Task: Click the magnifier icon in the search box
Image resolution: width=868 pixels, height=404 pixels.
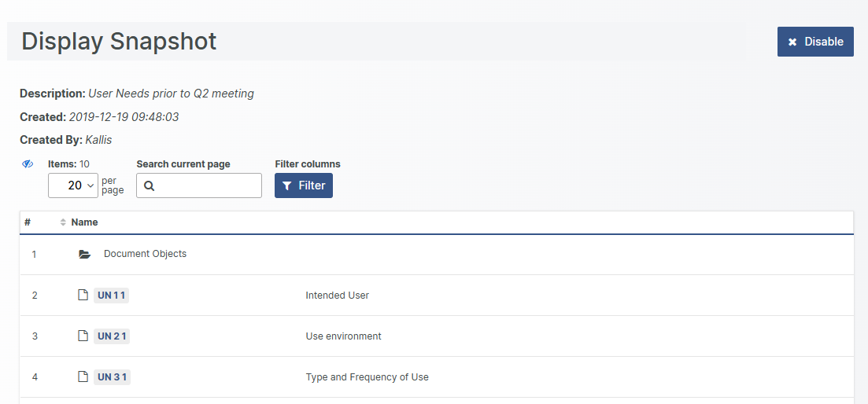Action: click(149, 186)
